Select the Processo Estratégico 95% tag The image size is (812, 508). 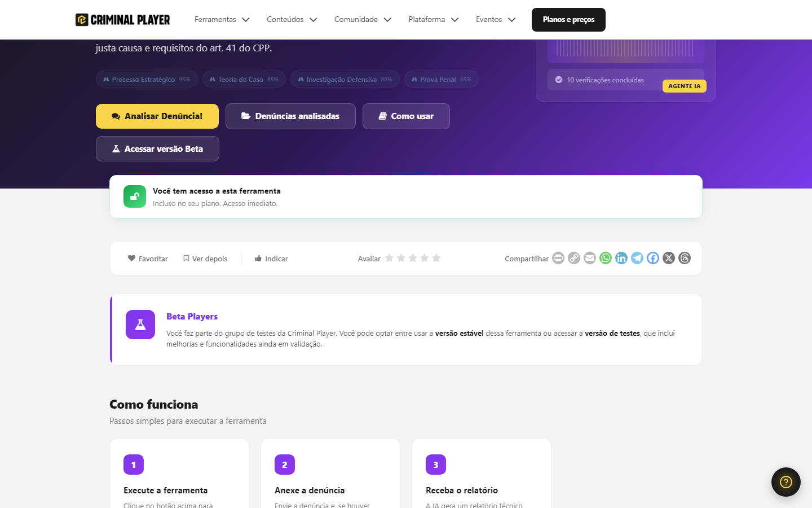(x=147, y=79)
